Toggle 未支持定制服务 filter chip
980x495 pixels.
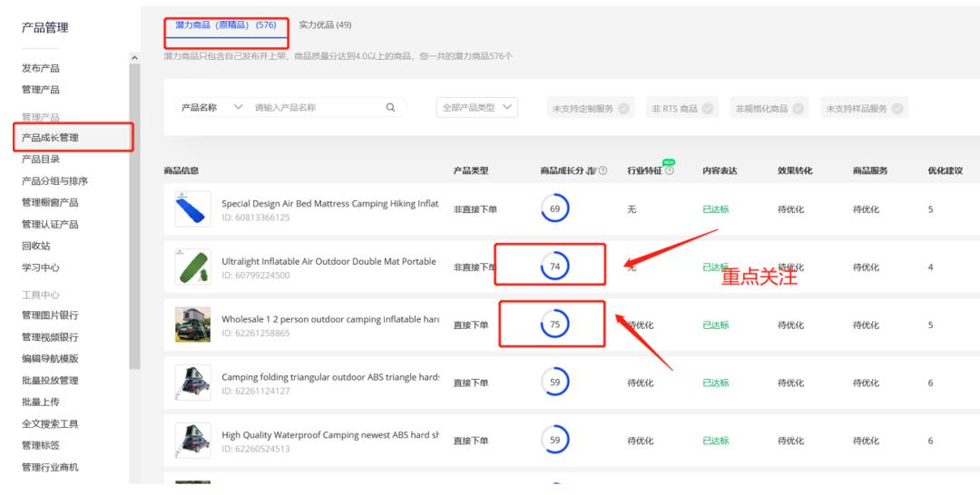click(591, 108)
